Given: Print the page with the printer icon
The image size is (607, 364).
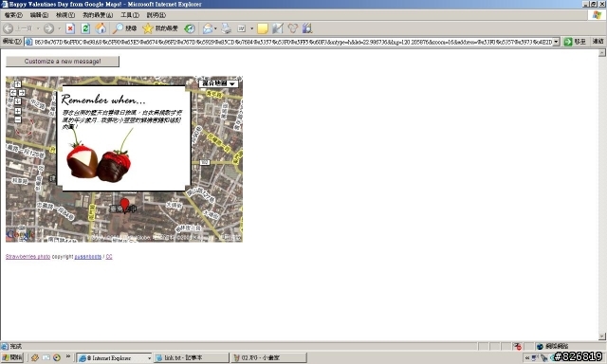Looking at the screenshot, I should click(x=226, y=28).
